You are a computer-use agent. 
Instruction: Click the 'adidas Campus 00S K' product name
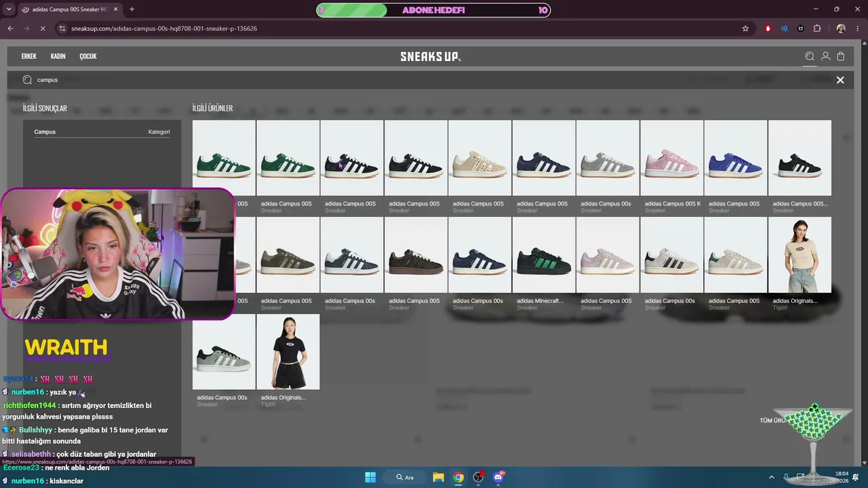click(673, 203)
